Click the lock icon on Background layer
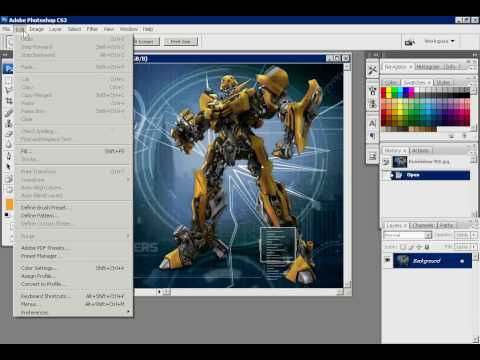Viewport: 480px width, 360px height. tap(462, 261)
